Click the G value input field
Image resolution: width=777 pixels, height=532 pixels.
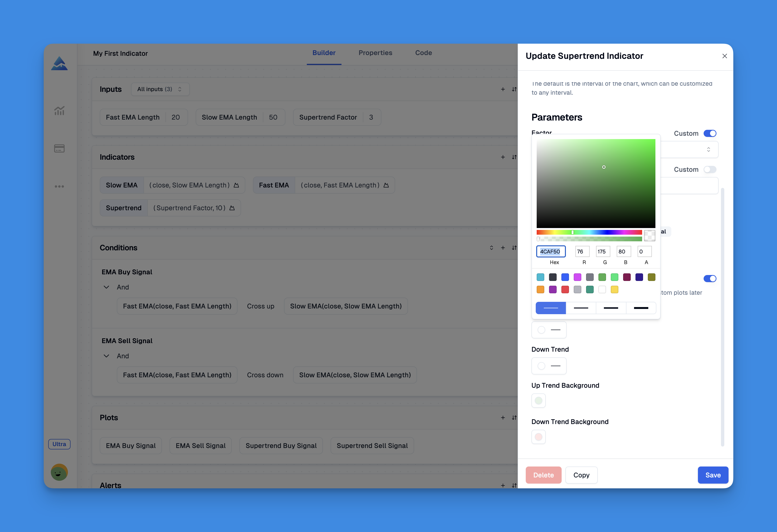pyautogui.click(x=603, y=251)
